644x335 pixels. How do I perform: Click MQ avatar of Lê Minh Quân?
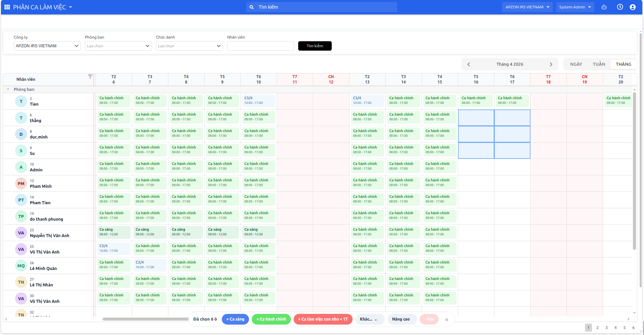coord(21,266)
